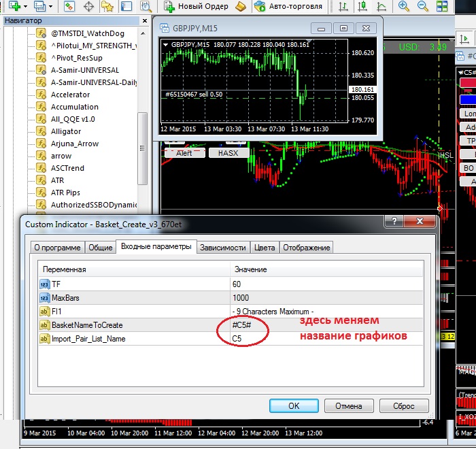Select @TMSTDI_WatchDog indicator in Navigator
Screen dimensions: 476x449
(88, 33)
